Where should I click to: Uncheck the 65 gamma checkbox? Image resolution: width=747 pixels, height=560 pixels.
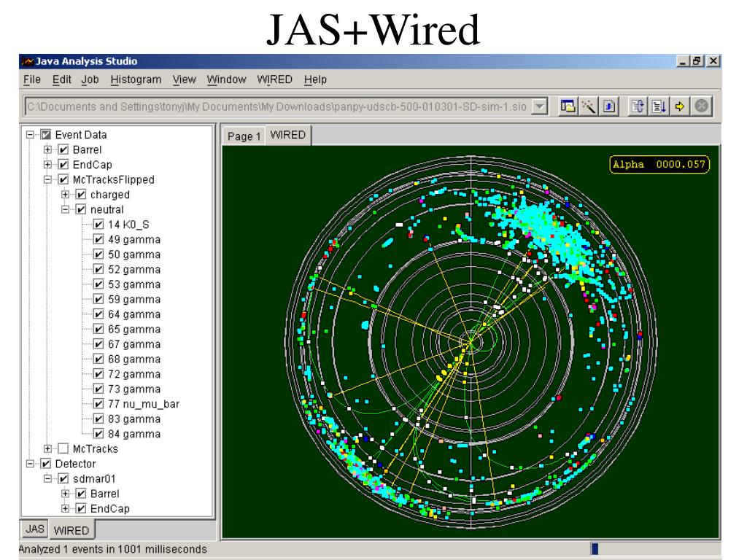pos(98,329)
